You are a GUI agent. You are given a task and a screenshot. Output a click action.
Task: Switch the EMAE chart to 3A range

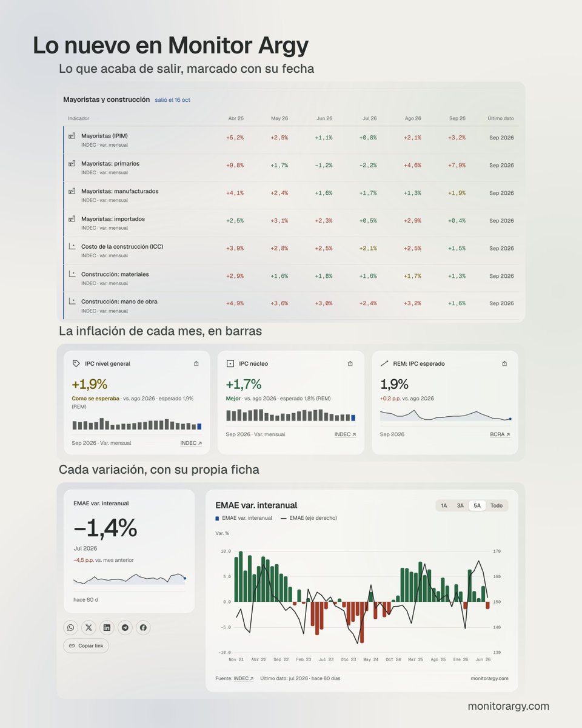460,505
